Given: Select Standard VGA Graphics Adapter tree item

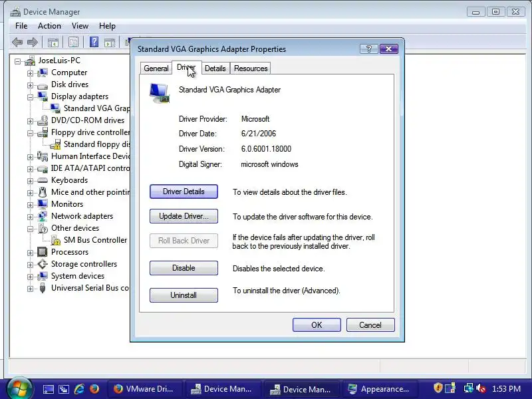Looking at the screenshot, I should coord(96,108).
